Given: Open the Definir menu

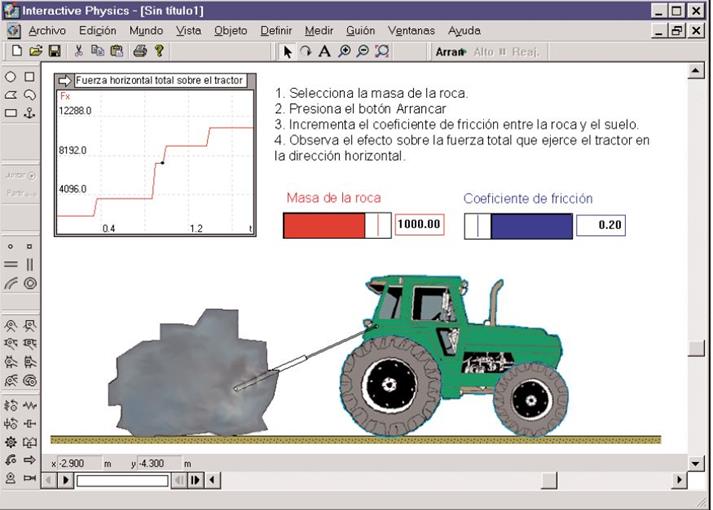Looking at the screenshot, I should (x=276, y=31).
